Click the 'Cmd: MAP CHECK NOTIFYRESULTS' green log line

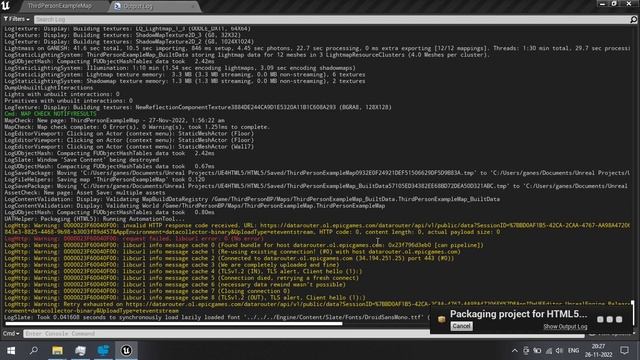[50, 114]
